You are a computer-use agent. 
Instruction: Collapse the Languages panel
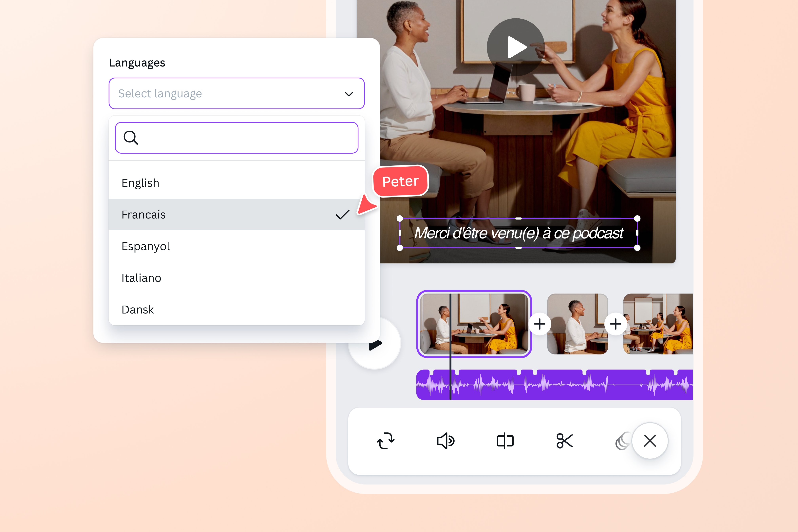coord(137,62)
